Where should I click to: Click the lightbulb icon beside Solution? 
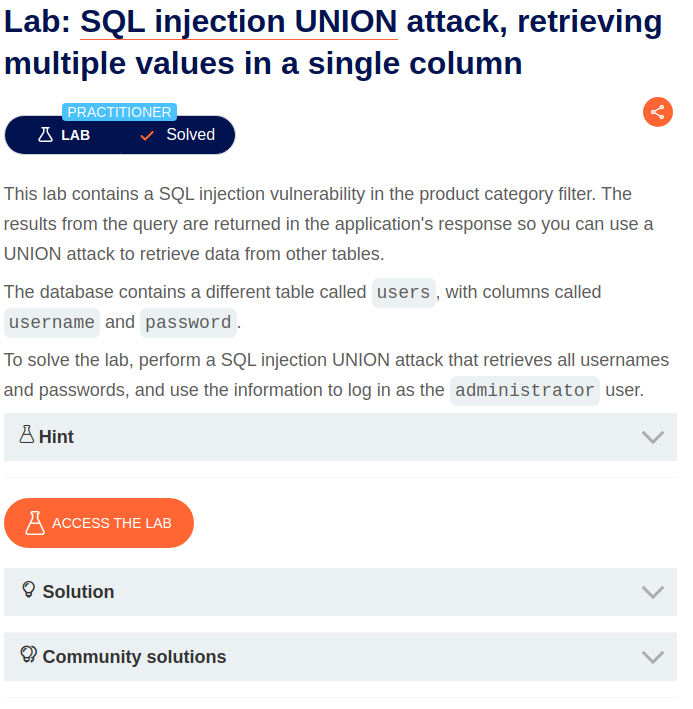point(28,590)
